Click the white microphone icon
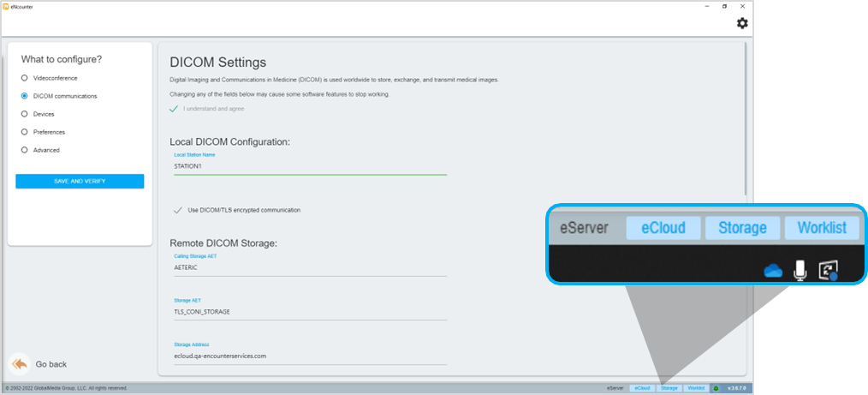 (x=800, y=270)
